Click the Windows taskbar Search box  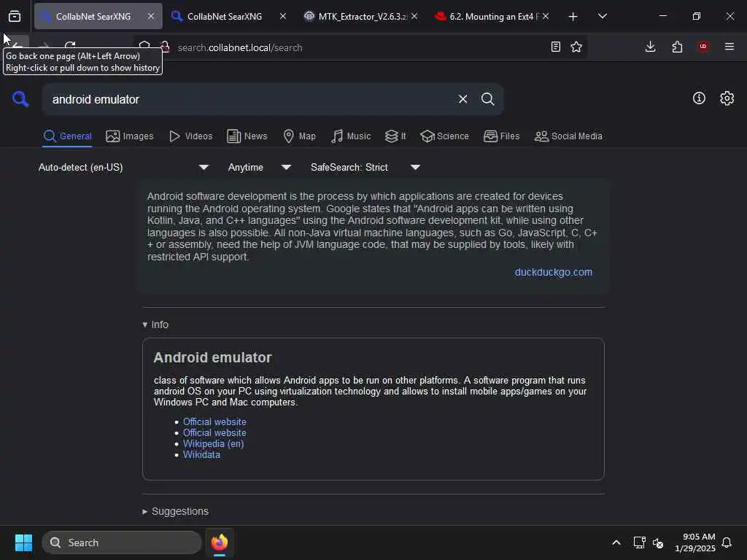point(122,542)
